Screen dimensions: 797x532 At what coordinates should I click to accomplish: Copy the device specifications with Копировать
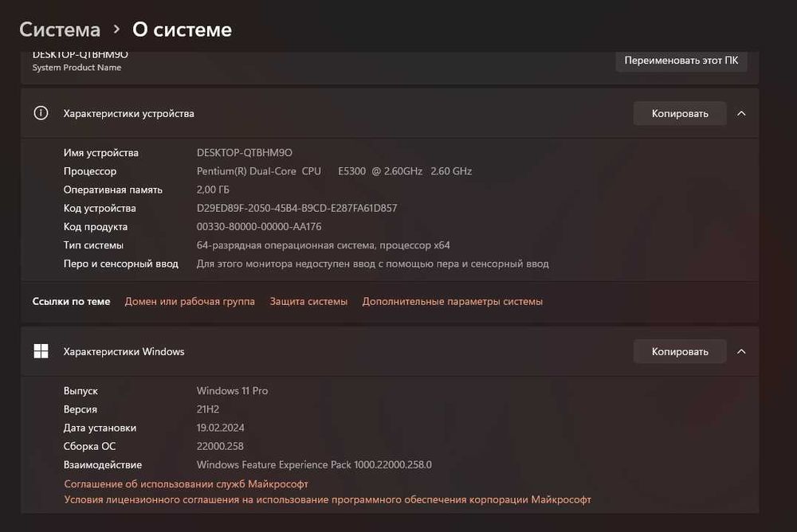(x=679, y=113)
